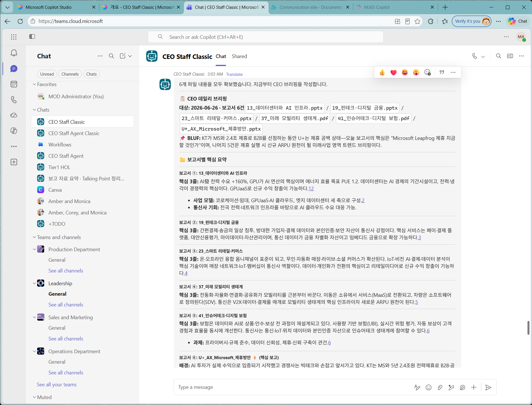This screenshot has width=532, height=405.
Task: Open more apps ellipsis in app rail
Action: coord(14,146)
